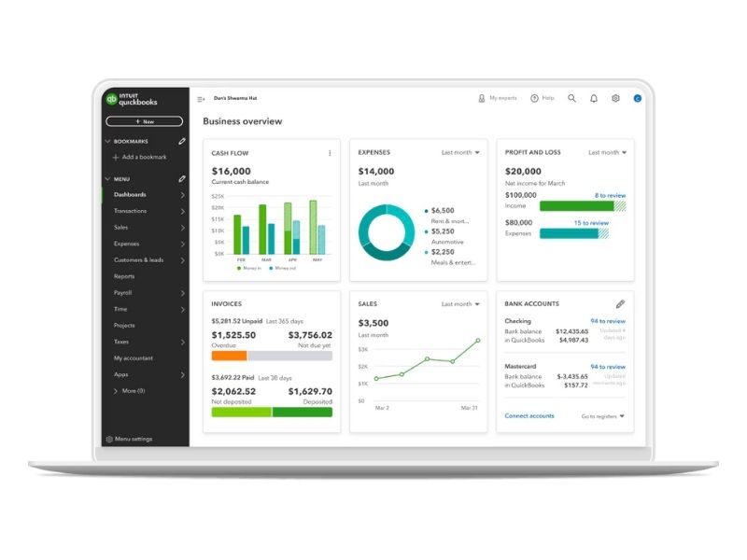Click the Menu settings gear icon
The height and width of the screenshot is (560, 747).
pyautogui.click(x=109, y=439)
